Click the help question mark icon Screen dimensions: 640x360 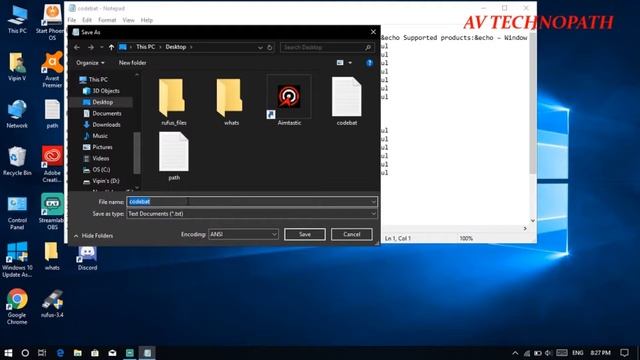369,63
